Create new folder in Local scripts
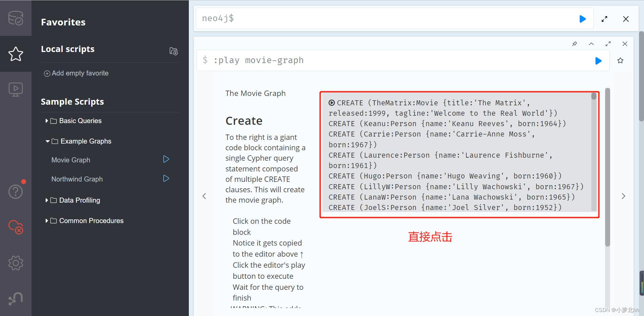The image size is (644, 316). coord(173,51)
